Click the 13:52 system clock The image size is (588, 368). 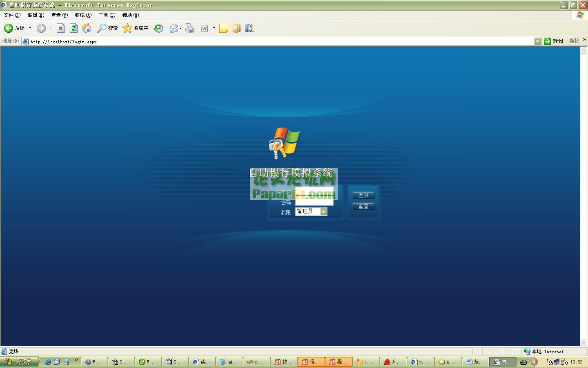(x=577, y=362)
